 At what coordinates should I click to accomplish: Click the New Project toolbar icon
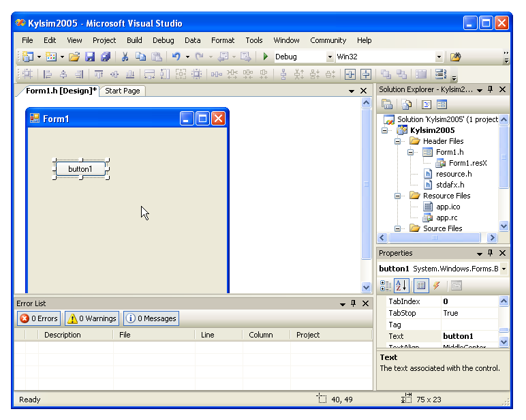click(28, 57)
